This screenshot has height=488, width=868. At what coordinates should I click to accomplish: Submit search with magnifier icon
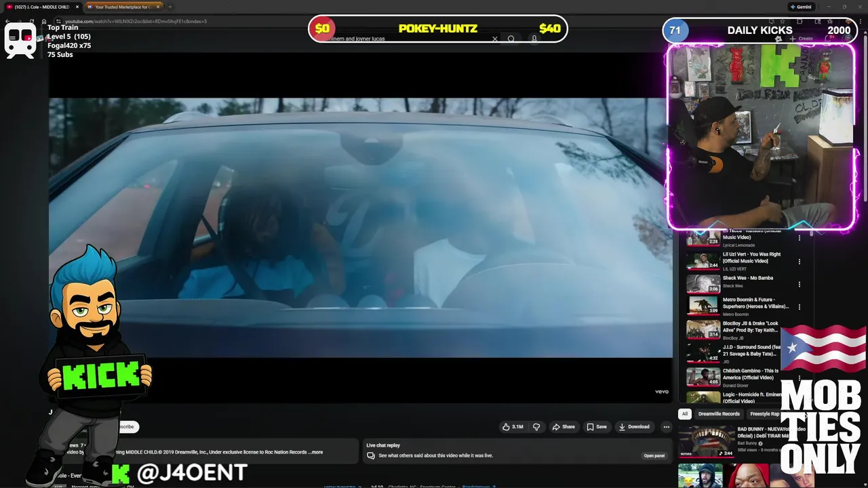tap(511, 39)
